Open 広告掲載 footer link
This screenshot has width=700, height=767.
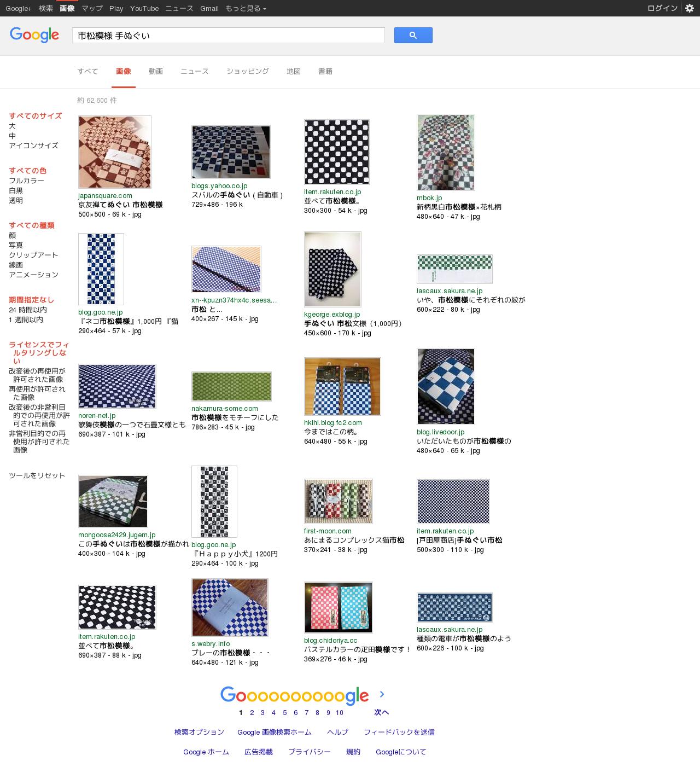(259, 752)
